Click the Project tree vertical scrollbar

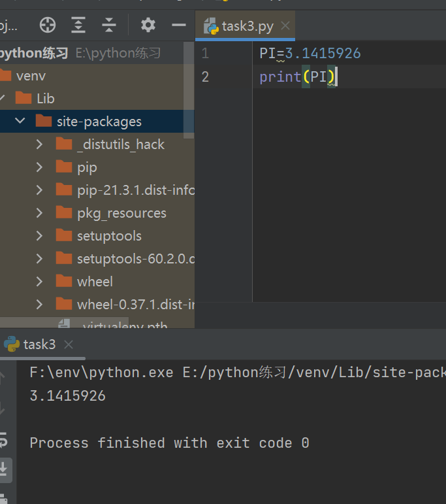tap(189, 90)
